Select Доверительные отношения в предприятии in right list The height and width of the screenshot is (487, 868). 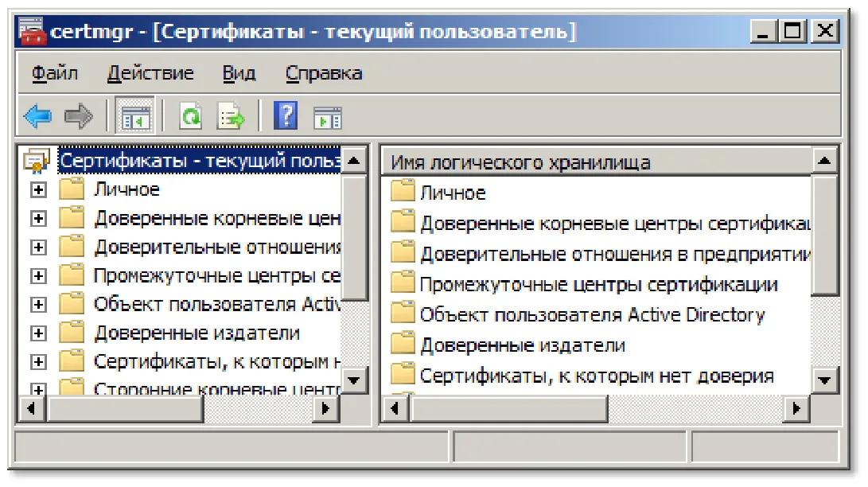coord(615,254)
